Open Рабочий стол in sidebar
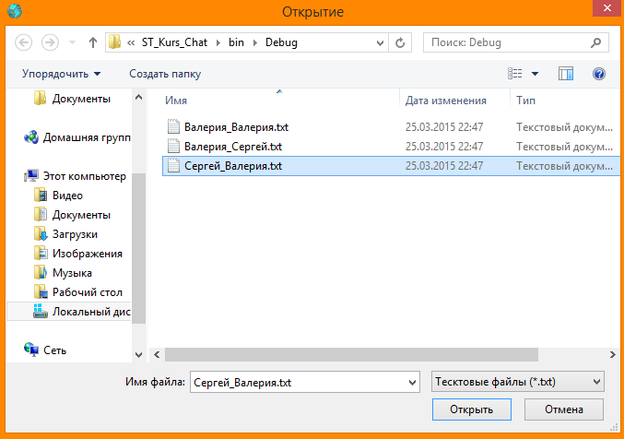Viewport: 624px width, 439px height. tap(87, 293)
